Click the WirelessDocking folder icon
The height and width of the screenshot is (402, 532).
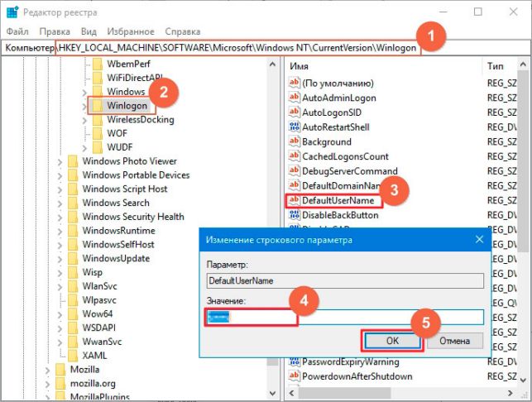[x=98, y=119]
